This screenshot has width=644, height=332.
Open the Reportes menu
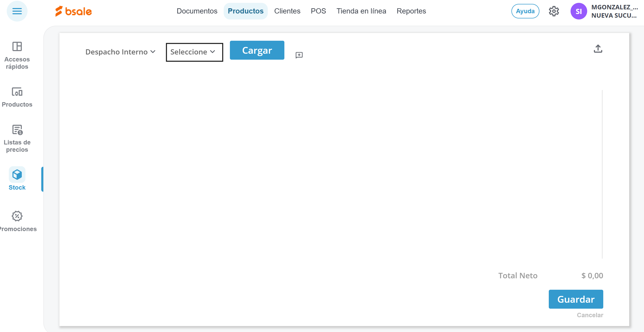pyautogui.click(x=411, y=11)
